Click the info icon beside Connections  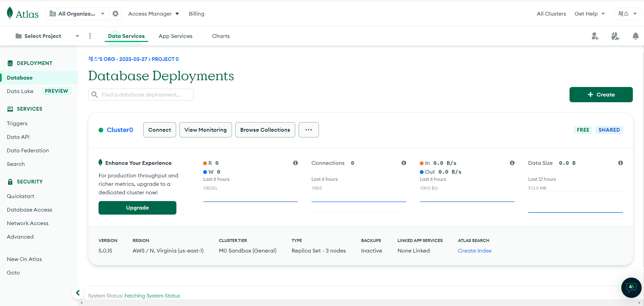click(404, 163)
